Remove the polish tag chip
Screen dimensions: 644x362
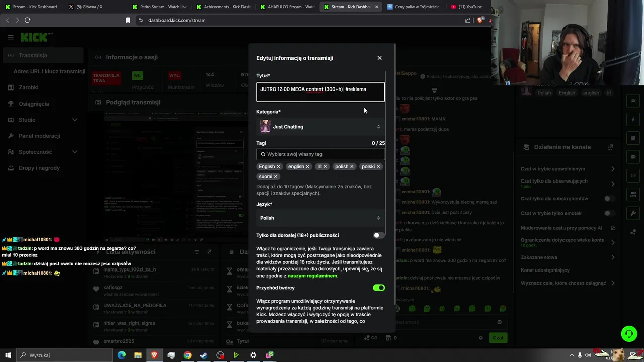pyautogui.click(x=352, y=166)
